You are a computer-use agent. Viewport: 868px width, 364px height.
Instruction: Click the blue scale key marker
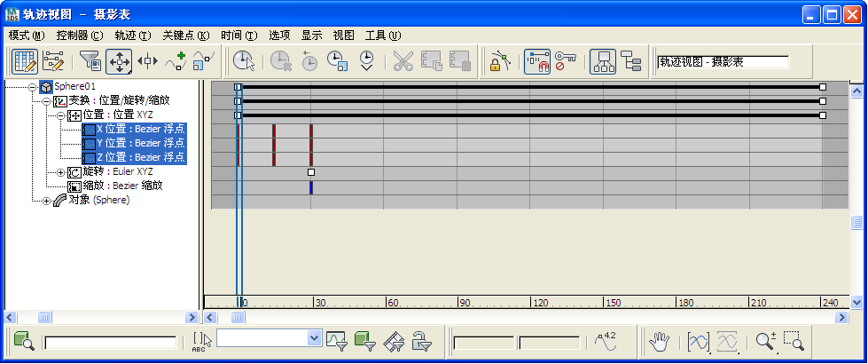(311, 187)
